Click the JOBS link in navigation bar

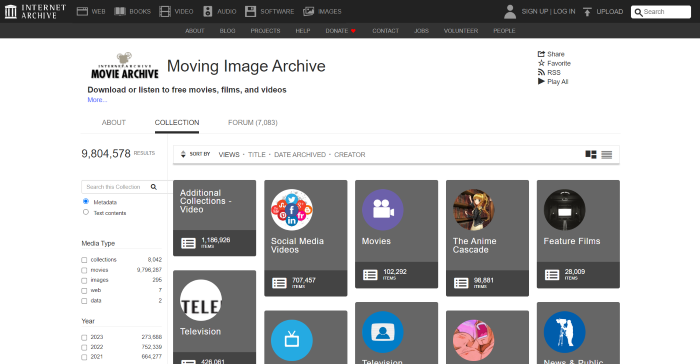coord(421,31)
